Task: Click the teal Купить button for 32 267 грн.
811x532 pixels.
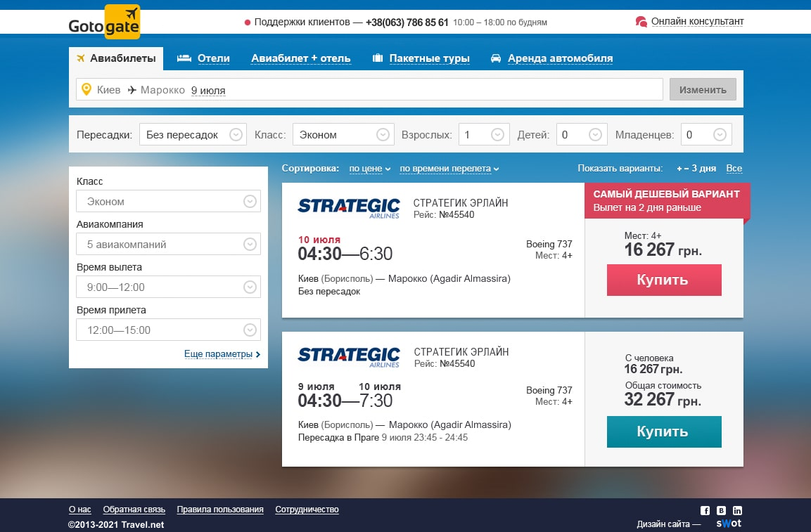Action: (663, 432)
